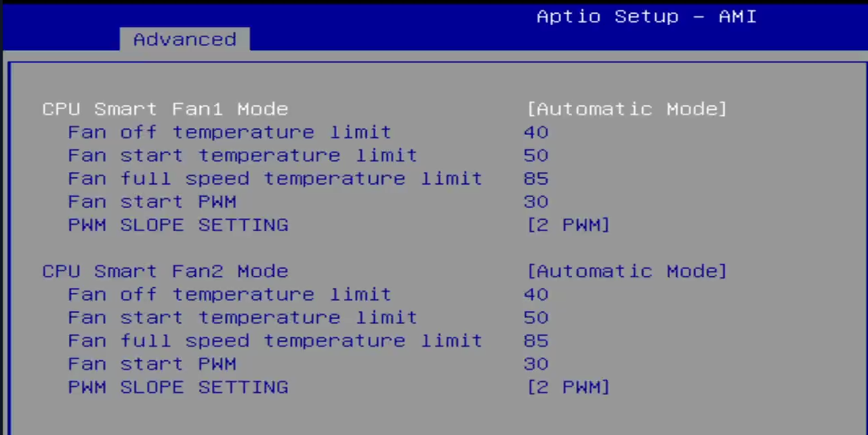The height and width of the screenshot is (435, 868).
Task: Select Fan1 Fan off temperature limit label
Action: click(x=230, y=132)
